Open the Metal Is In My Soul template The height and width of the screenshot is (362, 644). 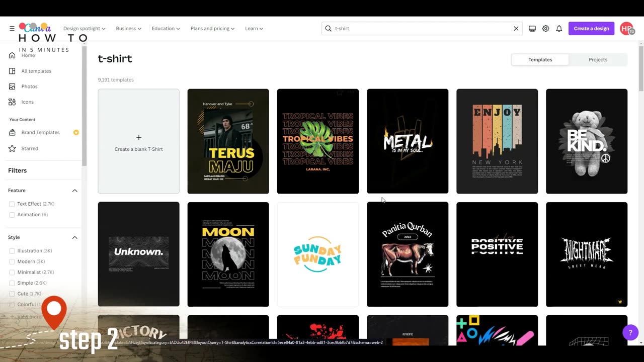click(408, 141)
